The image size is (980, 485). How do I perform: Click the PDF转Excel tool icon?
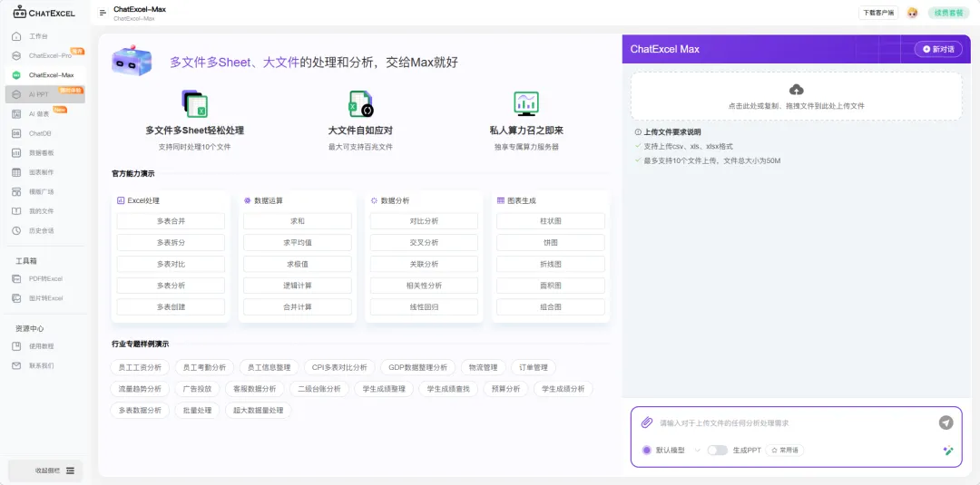(17, 278)
